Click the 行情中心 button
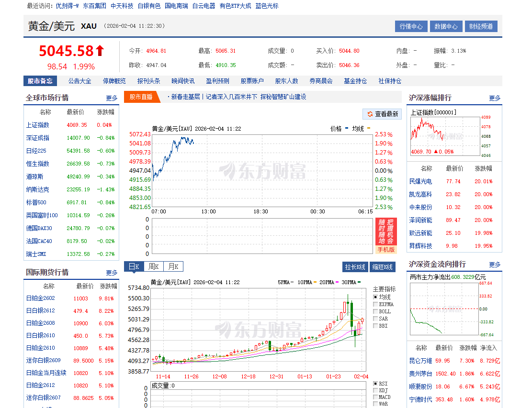This screenshot has width=532, height=408. [x=411, y=26]
